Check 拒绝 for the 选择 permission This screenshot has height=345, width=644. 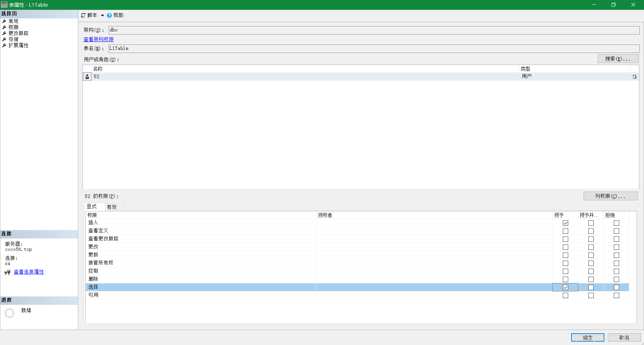616,287
